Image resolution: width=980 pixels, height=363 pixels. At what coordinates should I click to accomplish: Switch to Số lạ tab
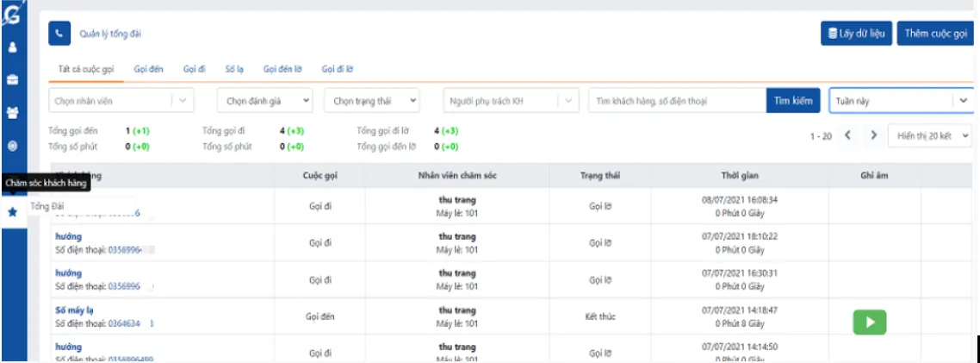click(234, 69)
